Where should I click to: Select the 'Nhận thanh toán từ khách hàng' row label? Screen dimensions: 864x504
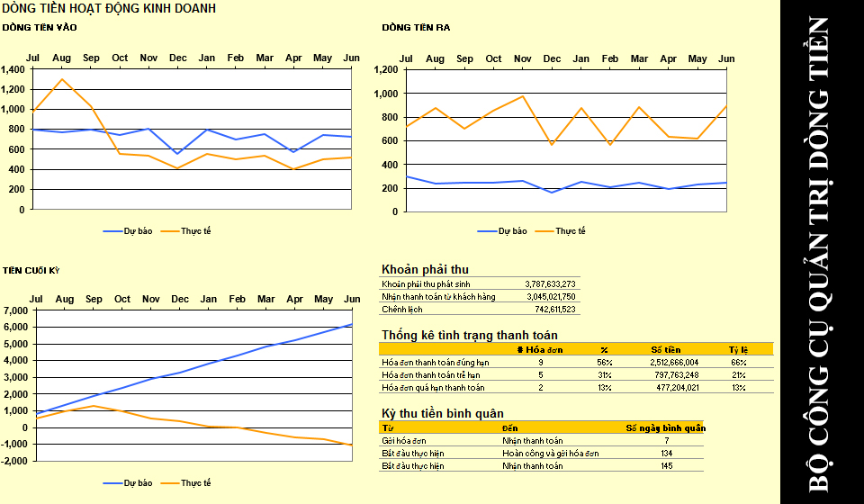(438, 297)
